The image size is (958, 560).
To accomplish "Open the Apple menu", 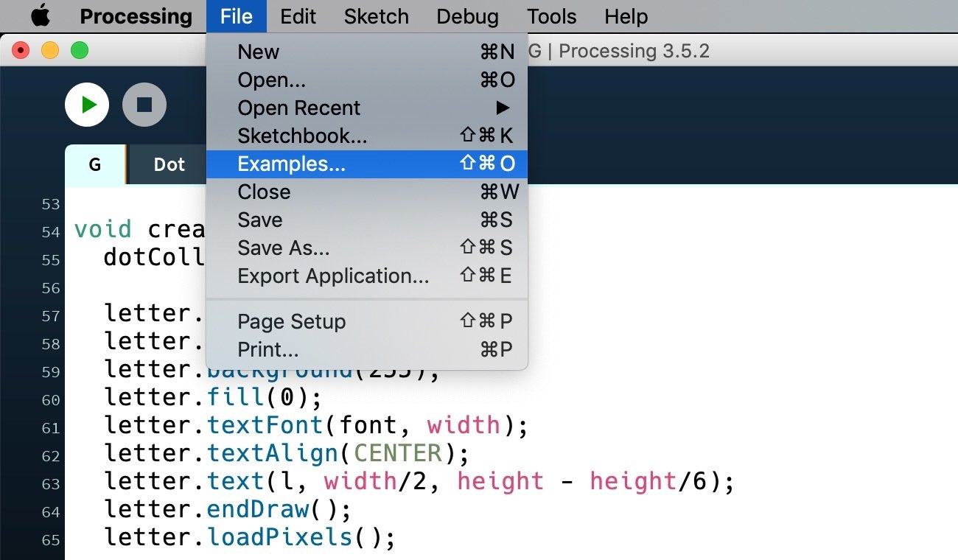I will [41, 16].
